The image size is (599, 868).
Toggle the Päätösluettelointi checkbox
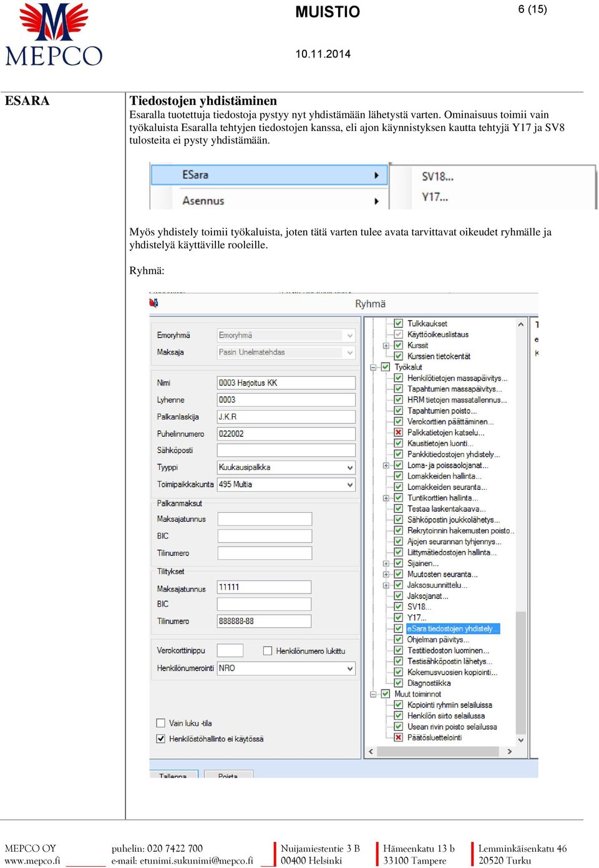pyautogui.click(x=398, y=738)
